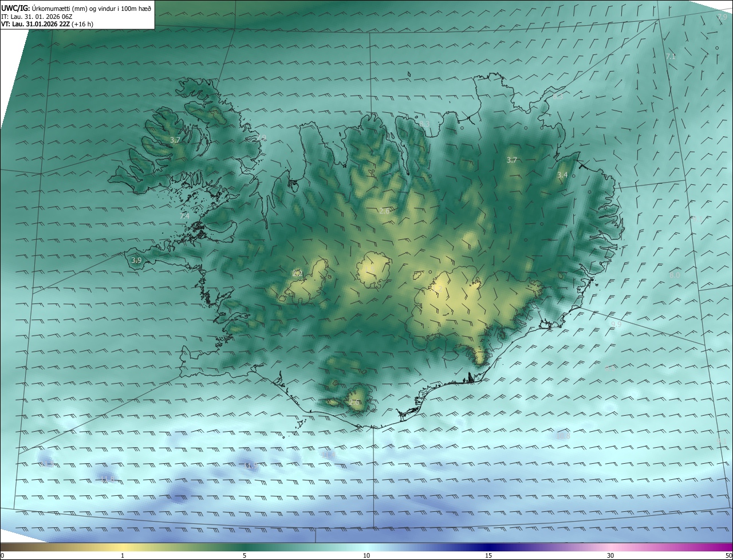Click the '2.2' value label on the map
Screen dimensions: 733x560
point(297,273)
